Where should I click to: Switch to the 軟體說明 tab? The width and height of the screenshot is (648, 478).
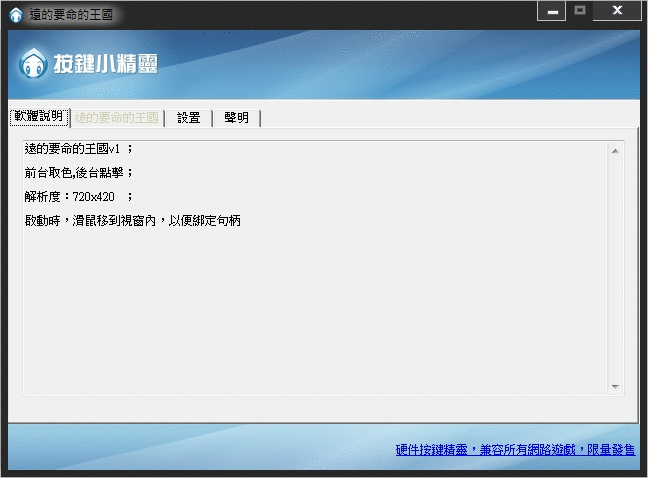point(39,117)
